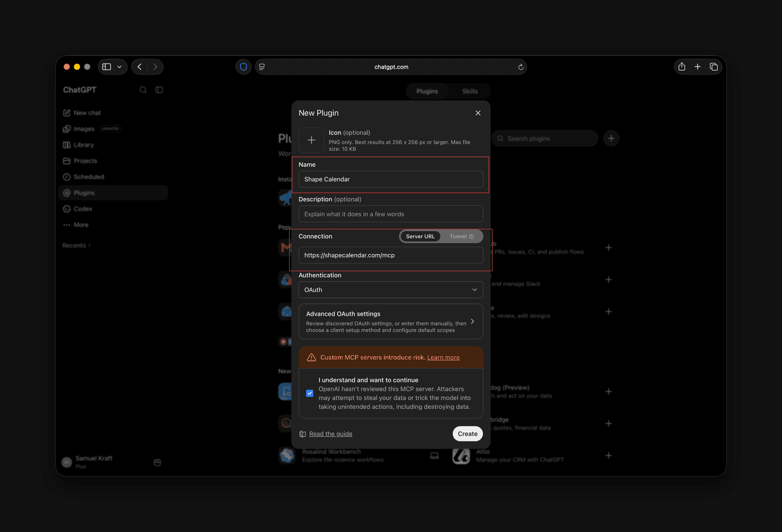
Task: Click the plus button beside Search plugins
Action: 611,138
